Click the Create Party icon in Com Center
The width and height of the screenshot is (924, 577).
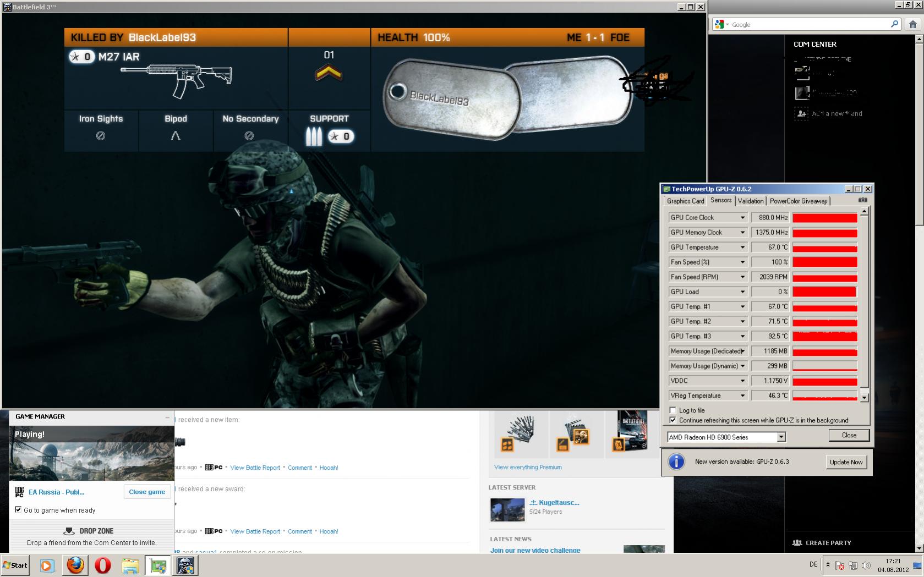(x=797, y=542)
